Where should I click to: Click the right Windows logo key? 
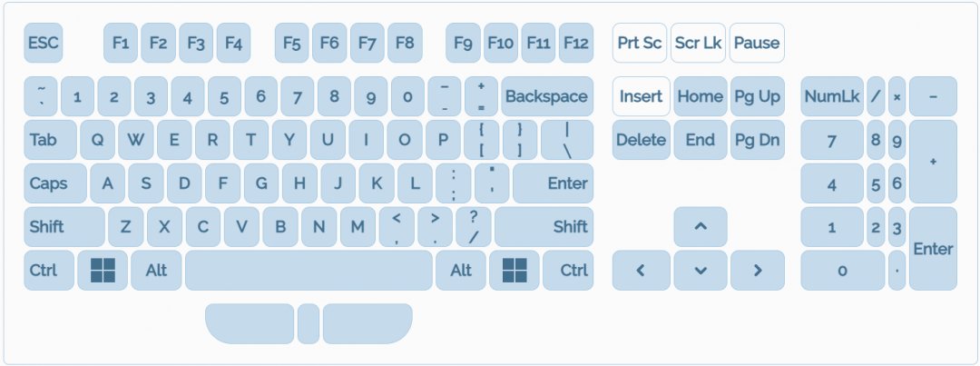pyautogui.click(x=514, y=270)
